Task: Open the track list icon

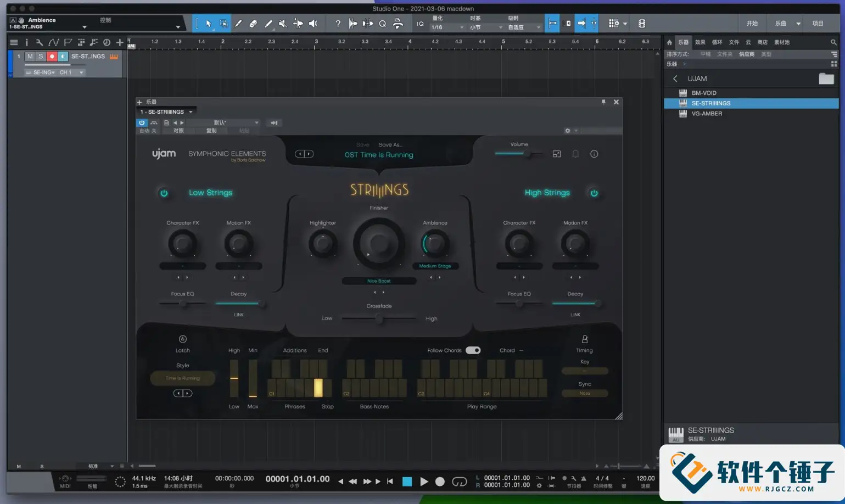Action: tap(14, 42)
